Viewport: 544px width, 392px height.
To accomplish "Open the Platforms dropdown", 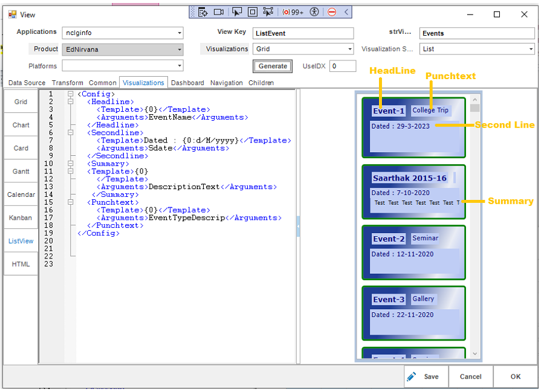I will (x=180, y=66).
